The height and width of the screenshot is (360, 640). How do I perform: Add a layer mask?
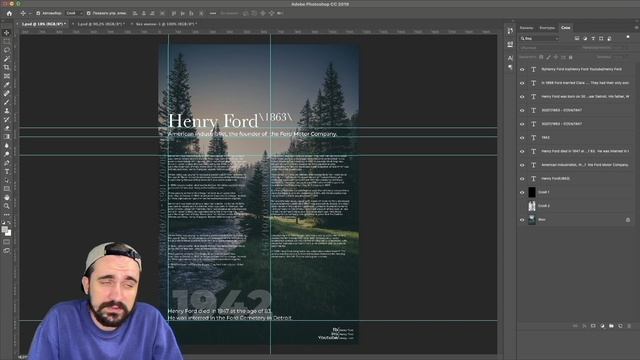pyautogui.click(x=593, y=326)
